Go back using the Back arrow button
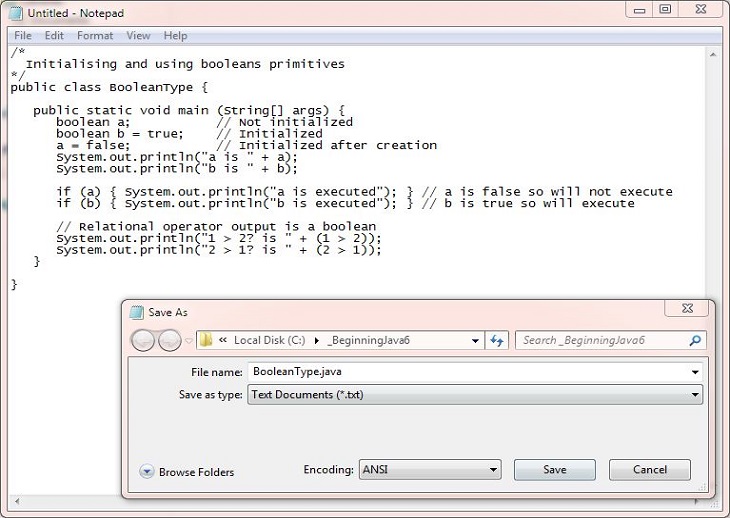Screen dimensions: 730x518 tap(142, 341)
